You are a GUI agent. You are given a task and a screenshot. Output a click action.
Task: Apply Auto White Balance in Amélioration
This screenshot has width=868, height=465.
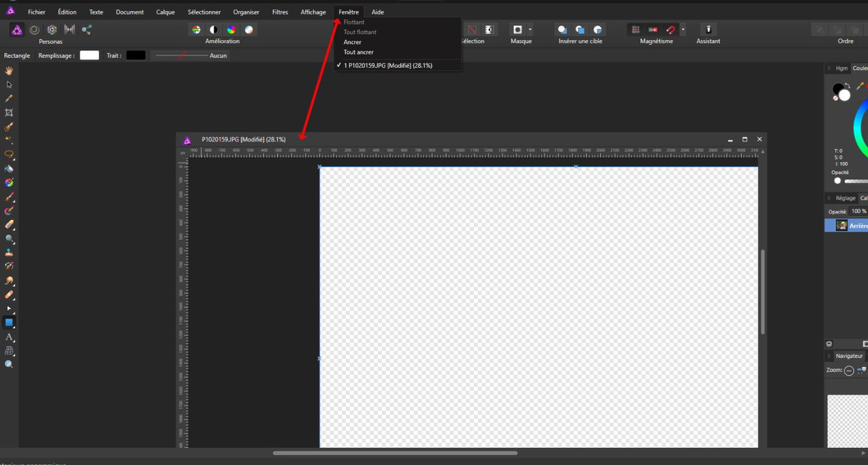pyautogui.click(x=249, y=30)
